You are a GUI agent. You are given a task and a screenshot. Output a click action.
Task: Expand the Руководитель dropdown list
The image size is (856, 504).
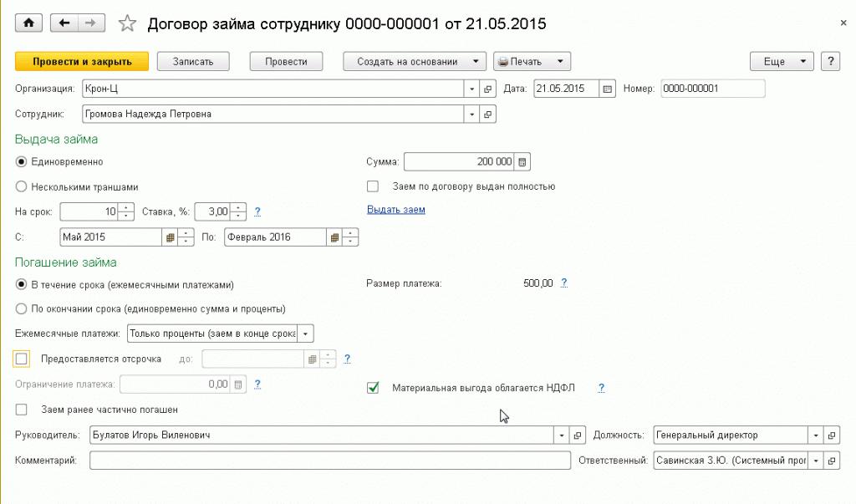[562, 435]
